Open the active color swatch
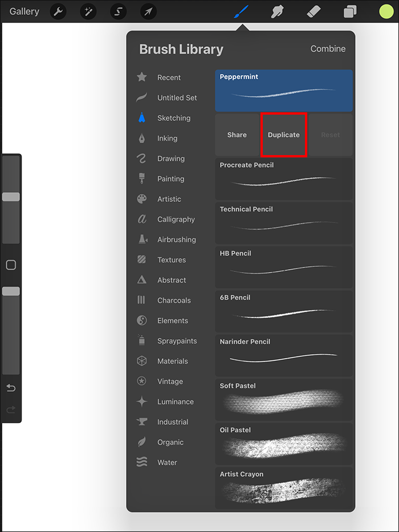This screenshot has height=532, width=399. pyautogui.click(x=386, y=11)
